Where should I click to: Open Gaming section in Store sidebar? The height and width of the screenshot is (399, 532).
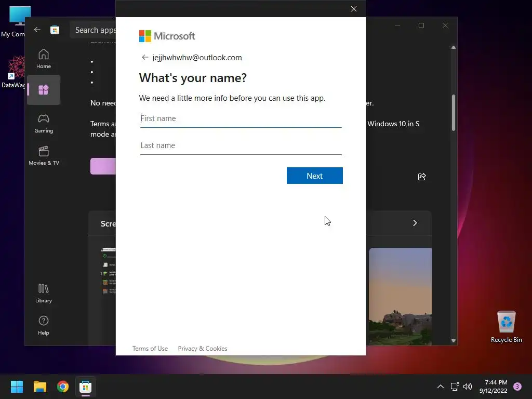point(44,124)
